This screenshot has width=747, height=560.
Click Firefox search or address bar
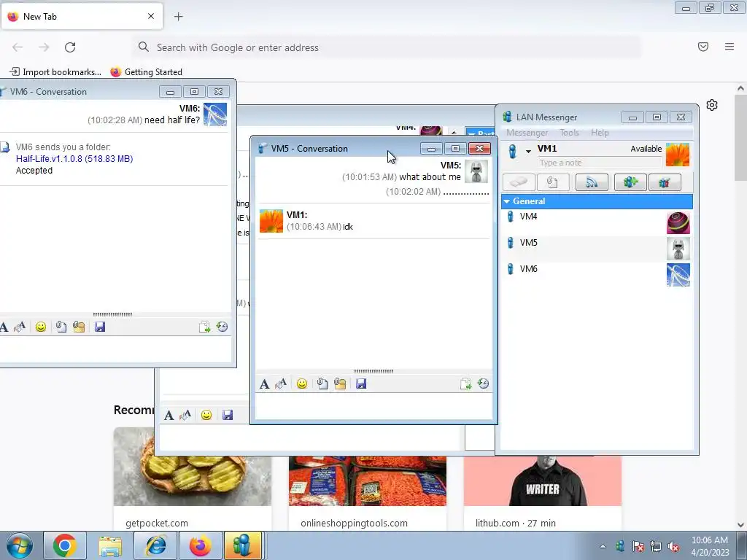(x=387, y=47)
